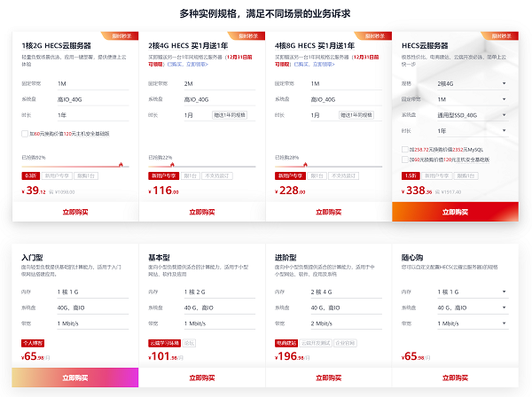The image size is (532, 397).
Task: Click 立即购买 under the 进阶型 plan
Action: tap(328, 378)
